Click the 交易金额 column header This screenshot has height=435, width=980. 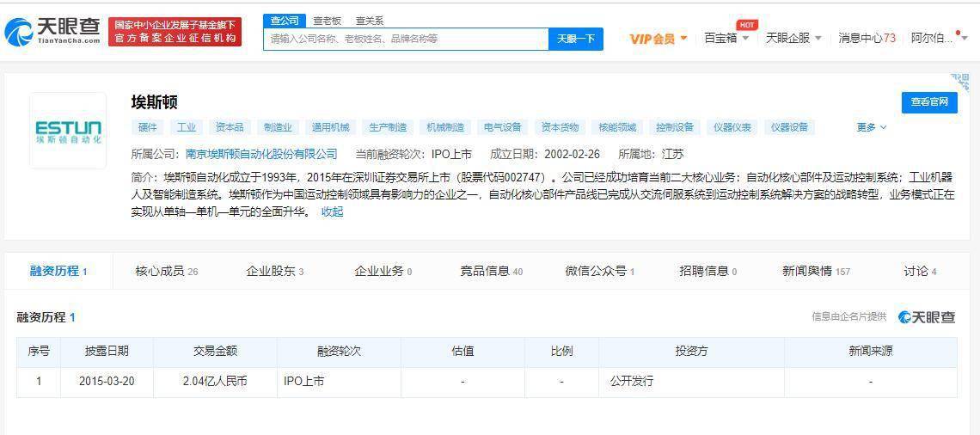click(x=215, y=352)
